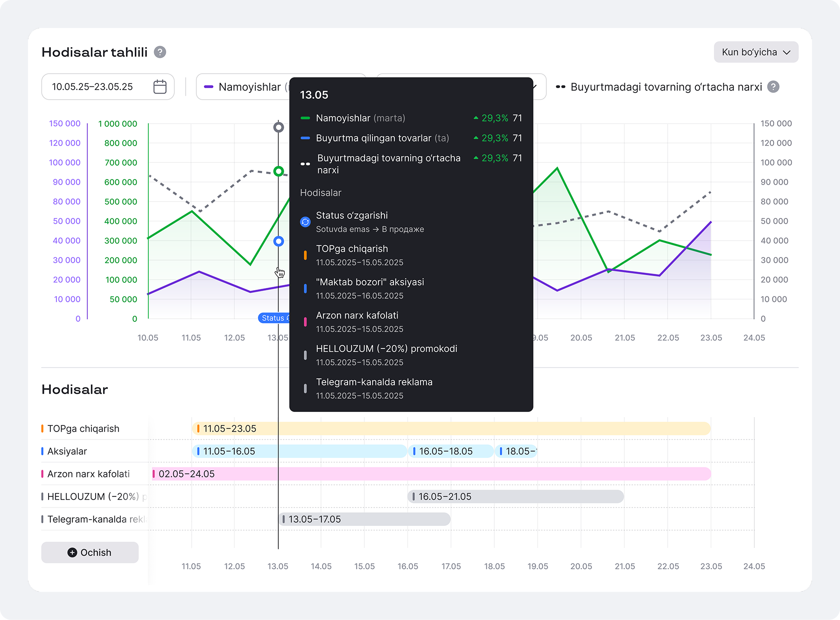Click green data point on Namoyishlar line

[x=279, y=171]
